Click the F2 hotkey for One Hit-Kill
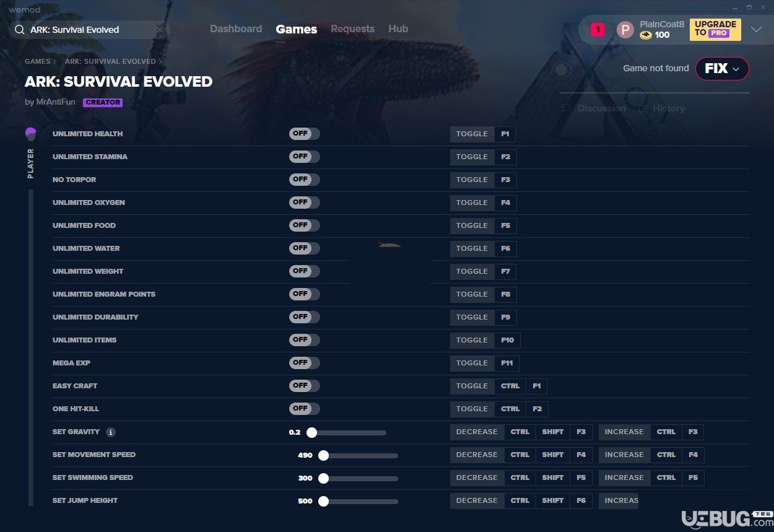 (x=537, y=409)
